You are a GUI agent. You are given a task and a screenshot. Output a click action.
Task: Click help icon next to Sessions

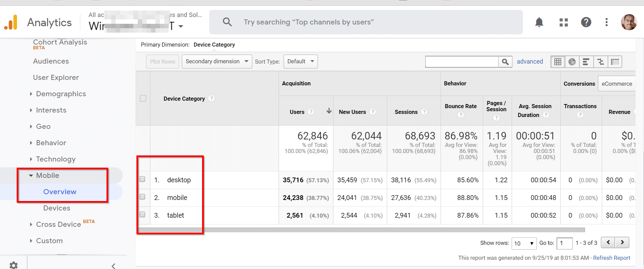coord(424,112)
